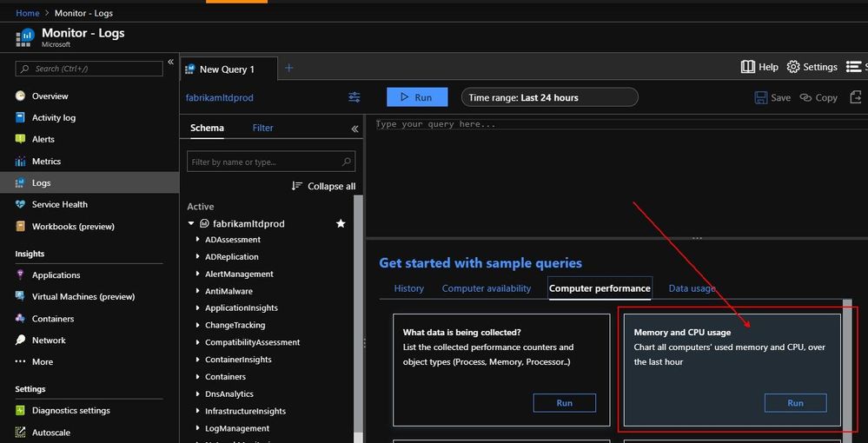Open Activity log icon

[21, 117]
